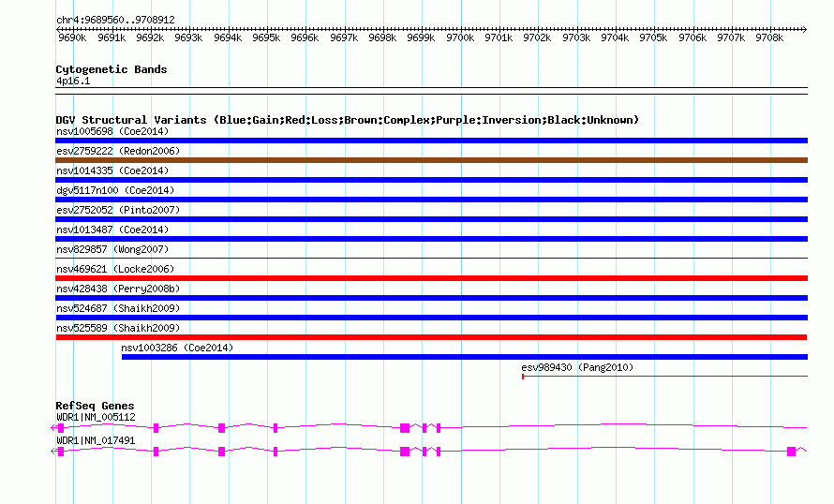Click the largest middle exon of WDR1|NM_005112
Image resolution: width=834 pixels, height=504 pixels.
405,428
